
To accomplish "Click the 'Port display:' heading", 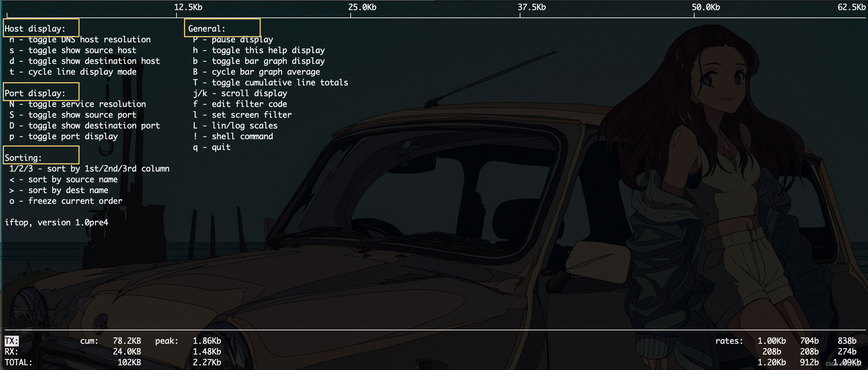I will tap(35, 93).
